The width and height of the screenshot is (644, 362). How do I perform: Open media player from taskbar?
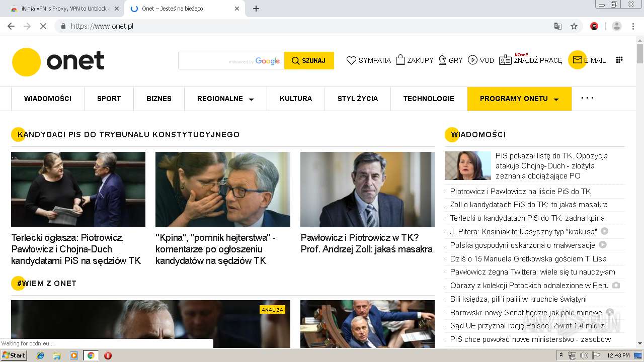click(x=74, y=355)
